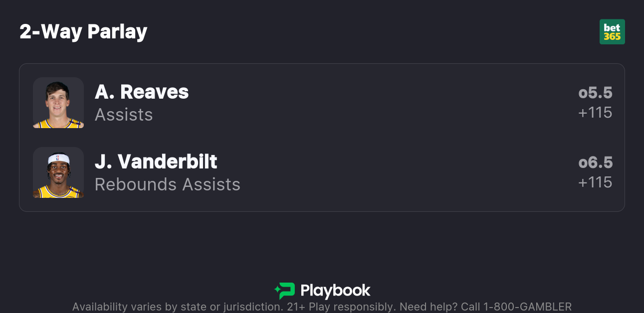Screen dimensions: 644x313
Task: Open A. Reaves player headshot
Action: coord(58,103)
